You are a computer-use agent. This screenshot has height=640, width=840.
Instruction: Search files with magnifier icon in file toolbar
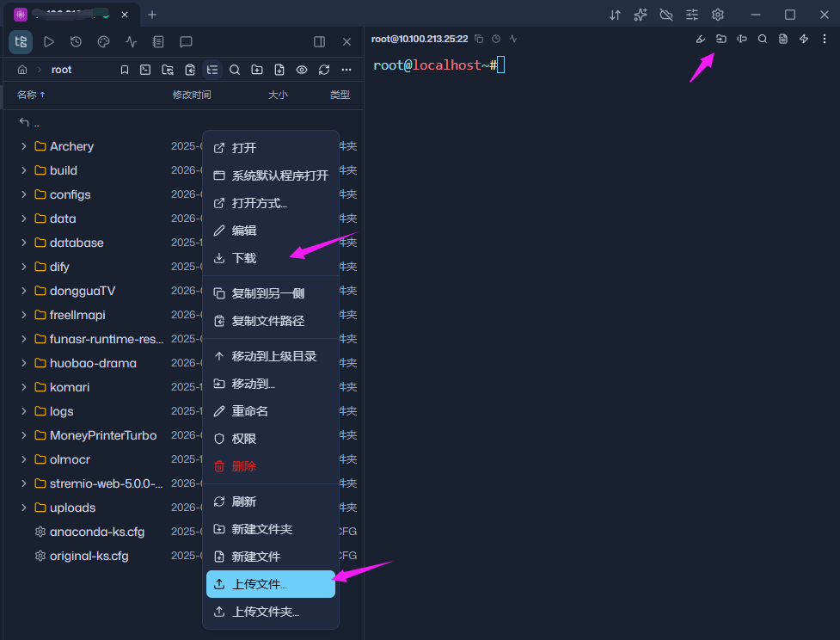click(235, 70)
